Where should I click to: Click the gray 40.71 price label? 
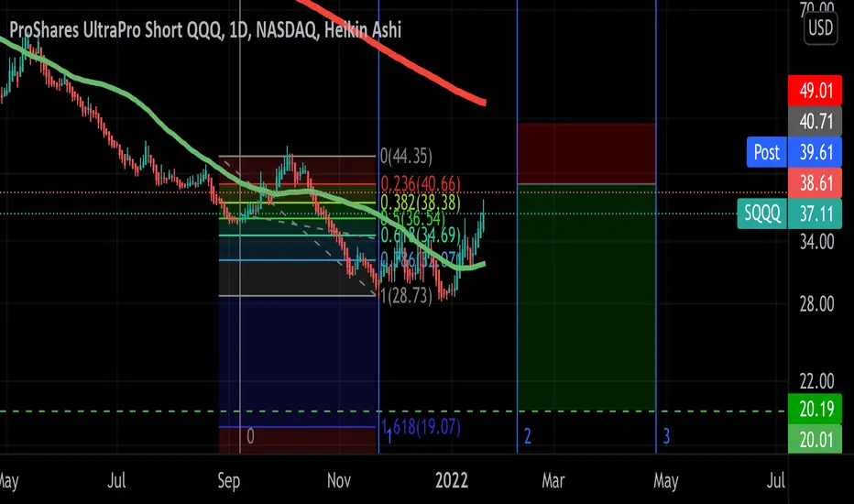816,121
